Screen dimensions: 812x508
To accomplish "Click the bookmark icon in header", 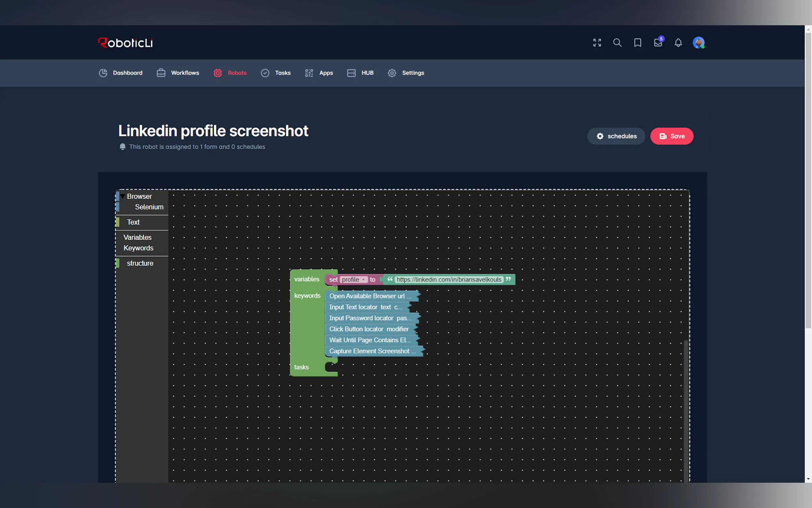I will click(637, 43).
